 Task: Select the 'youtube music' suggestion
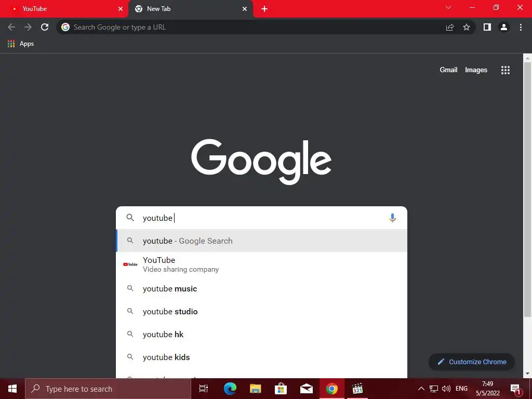[x=262, y=289]
